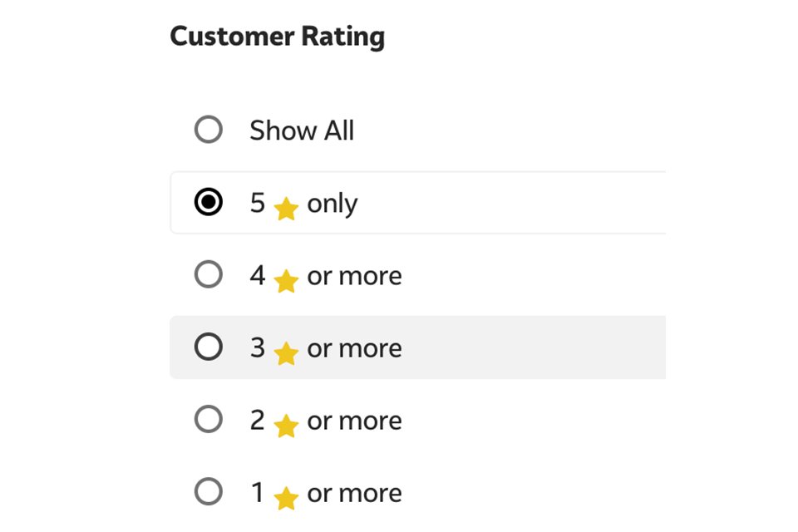Select the "2 or more" radio button

209,419
